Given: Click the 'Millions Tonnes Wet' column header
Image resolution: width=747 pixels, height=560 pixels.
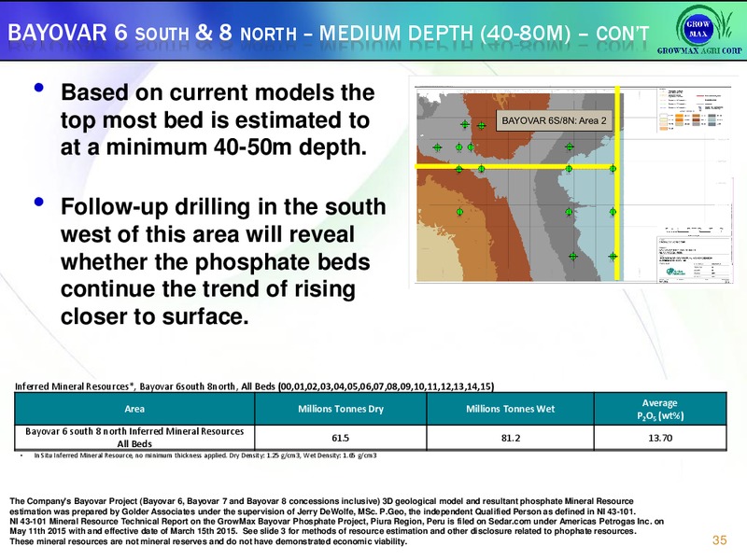Looking at the screenshot, I should (510, 409).
